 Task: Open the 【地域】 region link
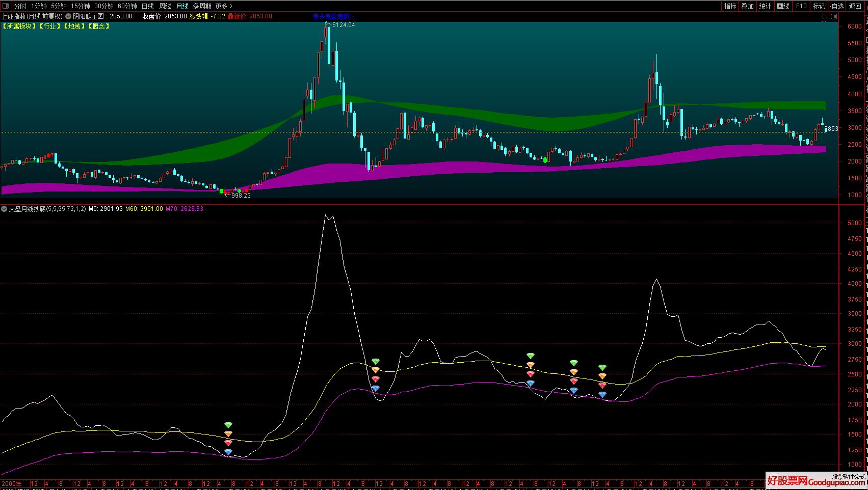tap(74, 26)
